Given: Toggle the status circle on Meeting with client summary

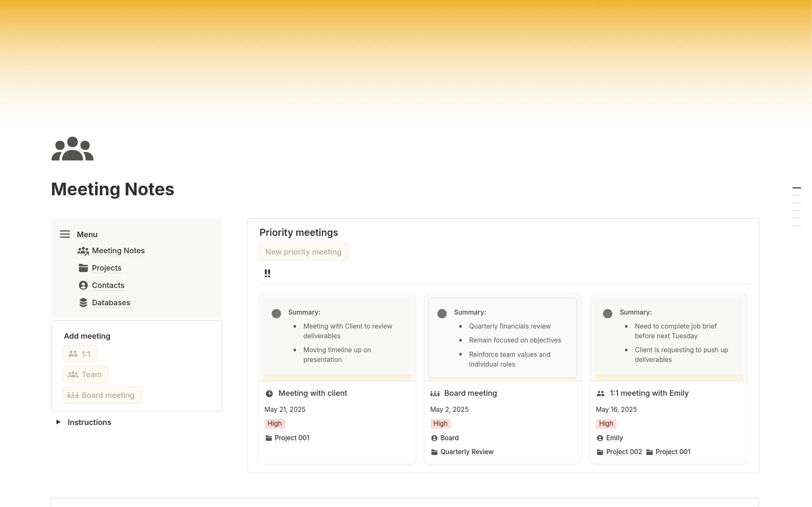Looking at the screenshot, I should (x=277, y=313).
